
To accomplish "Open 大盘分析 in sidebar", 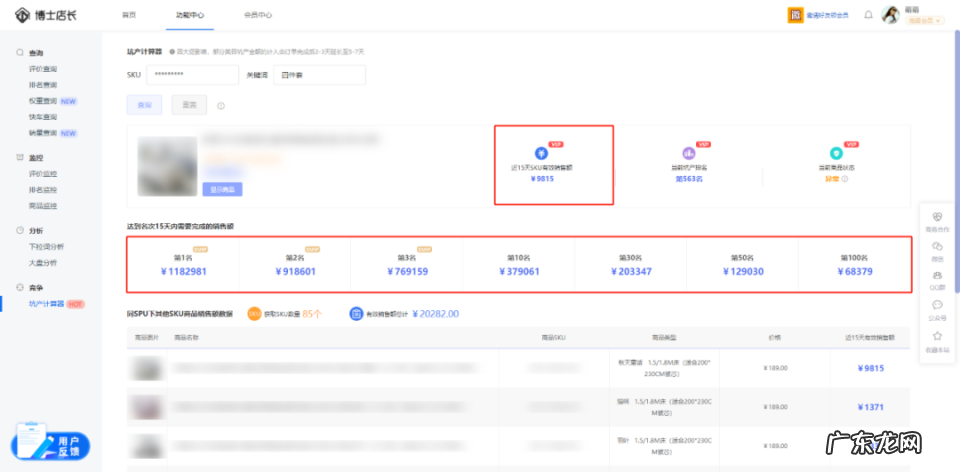I will pyautogui.click(x=43, y=263).
